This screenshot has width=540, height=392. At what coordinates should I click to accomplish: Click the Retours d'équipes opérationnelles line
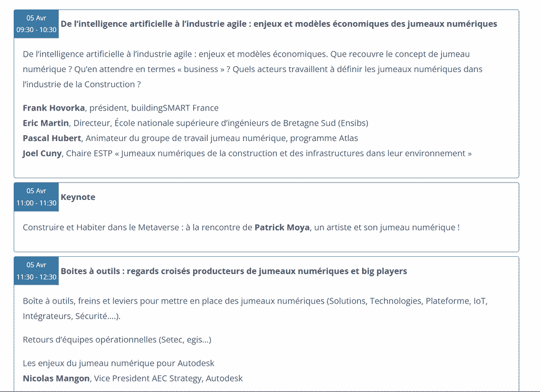(x=117, y=340)
